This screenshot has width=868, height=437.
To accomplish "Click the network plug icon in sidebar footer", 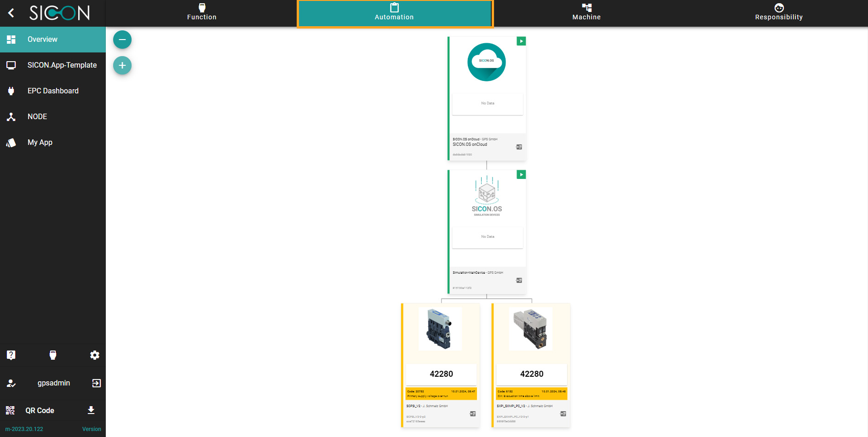I will pyautogui.click(x=53, y=355).
